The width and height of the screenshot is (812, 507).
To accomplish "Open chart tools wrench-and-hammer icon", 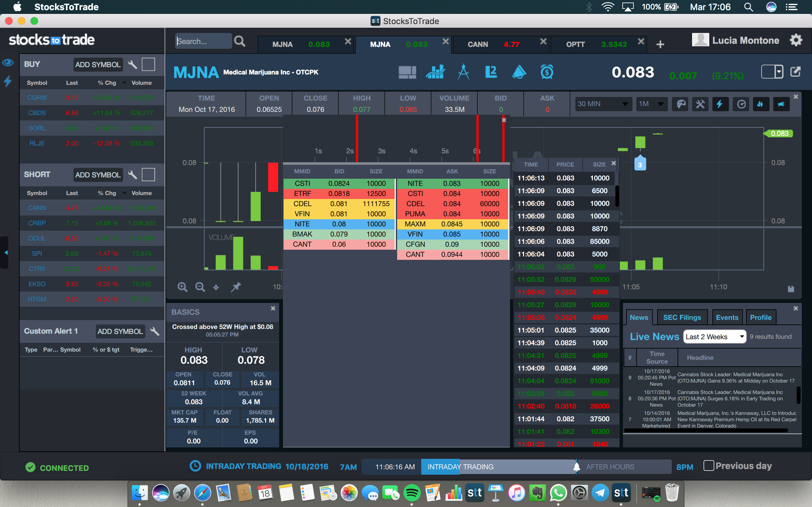I will click(700, 104).
